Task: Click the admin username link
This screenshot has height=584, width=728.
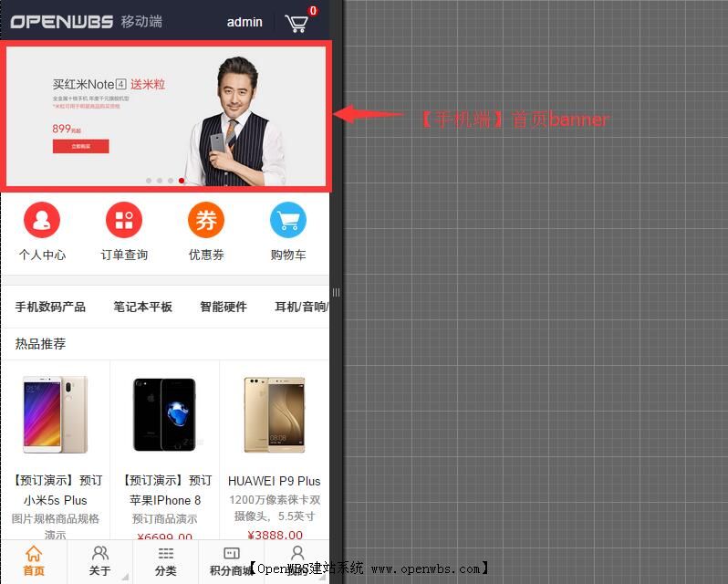Action: [244, 23]
